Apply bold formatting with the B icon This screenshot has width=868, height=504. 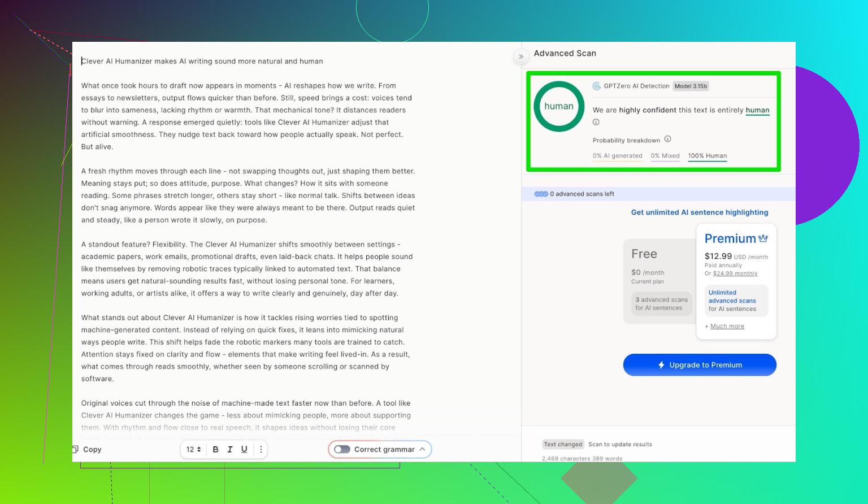pos(215,449)
